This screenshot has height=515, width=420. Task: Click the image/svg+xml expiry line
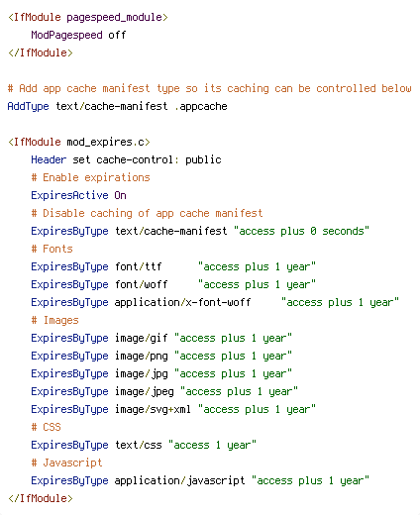click(x=173, y=409)
